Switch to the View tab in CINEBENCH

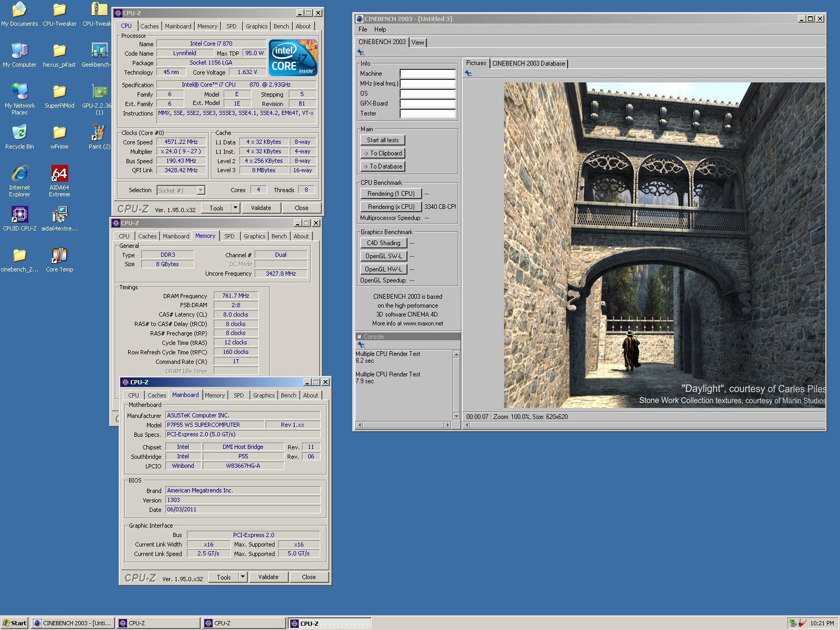pos(417,43)
